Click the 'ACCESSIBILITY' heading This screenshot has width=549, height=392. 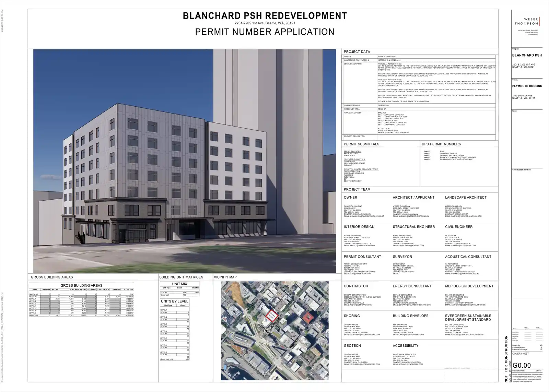[406, 346]
